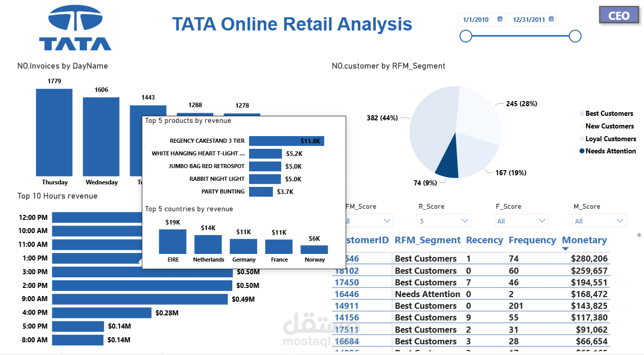Click frequency value 201 in table
The width and height of the screenshot is (644, 355).
[516, 306]
